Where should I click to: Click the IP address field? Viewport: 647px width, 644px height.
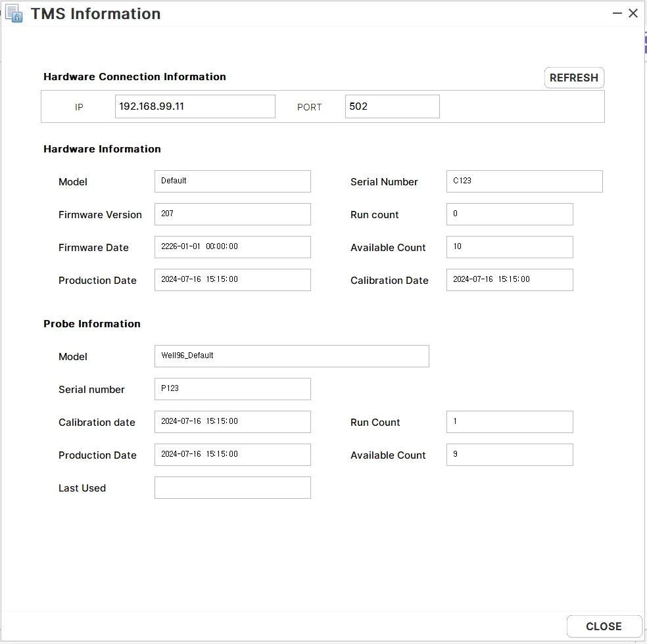(x=195, y=106)
